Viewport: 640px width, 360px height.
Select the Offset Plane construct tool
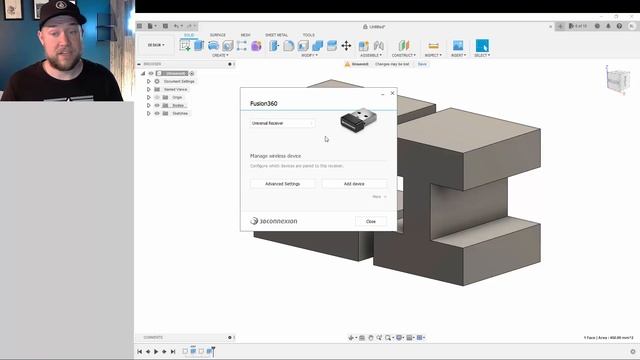[x=404, y=46]
